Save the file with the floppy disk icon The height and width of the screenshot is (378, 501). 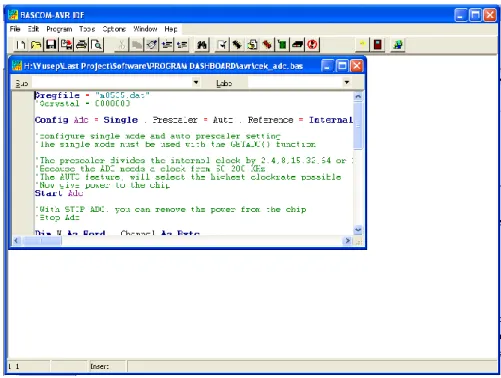coord(51,44)
